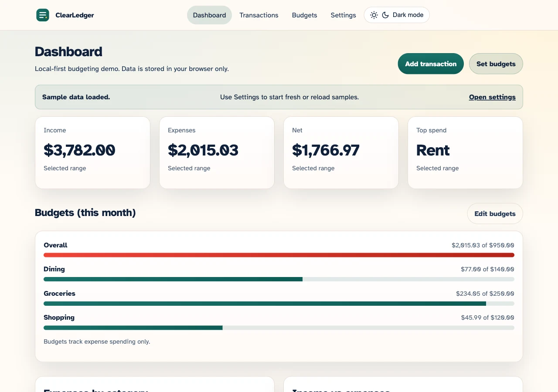The width and height of the screenshot is (558, 392).
Task: Click the ClearLedger logo icon
Action: [43, 15]
